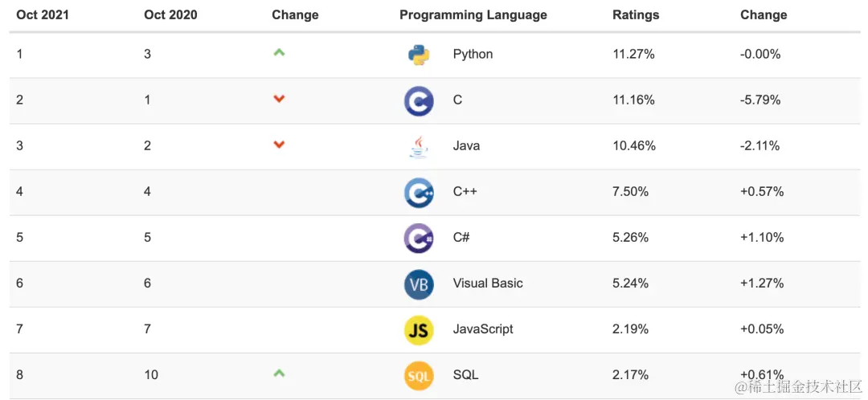Click the Python logo icon
This screenshot has height=400, width=868.
(419, 55)
